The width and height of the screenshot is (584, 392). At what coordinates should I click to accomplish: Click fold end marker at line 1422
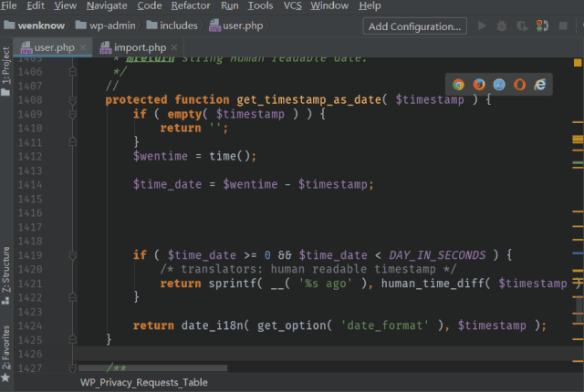tap(73, 297)
